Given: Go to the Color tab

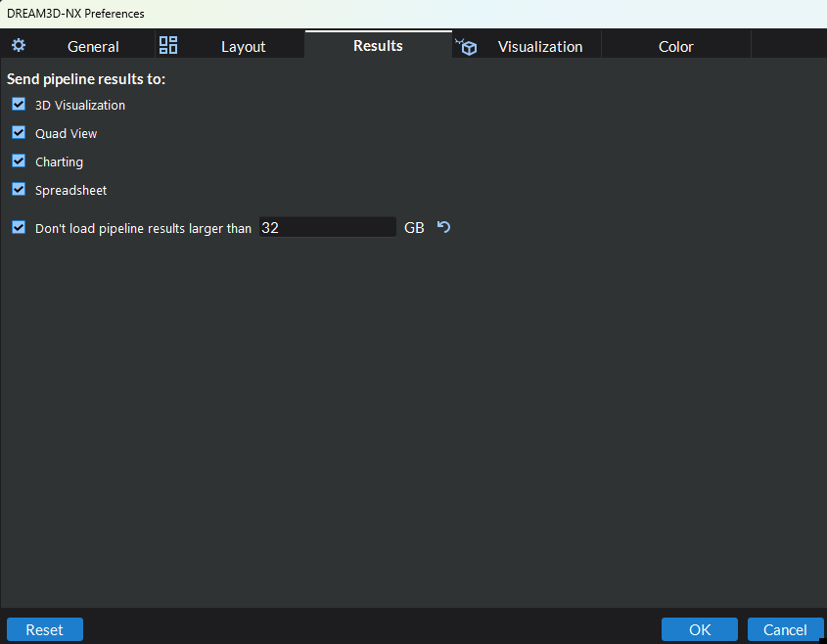Looking at the screenshot, I should click(675, 44).
